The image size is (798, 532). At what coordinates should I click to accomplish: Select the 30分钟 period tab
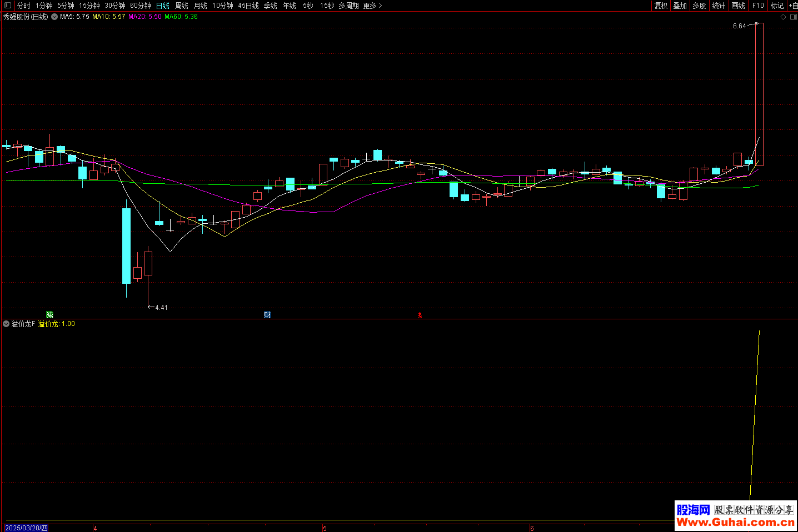[115, 6]
